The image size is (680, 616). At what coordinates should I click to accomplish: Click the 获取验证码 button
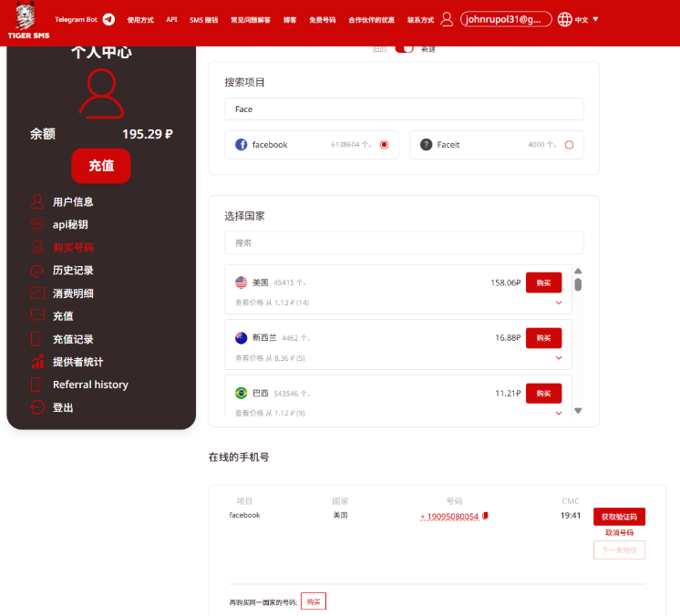click(619, 517)
